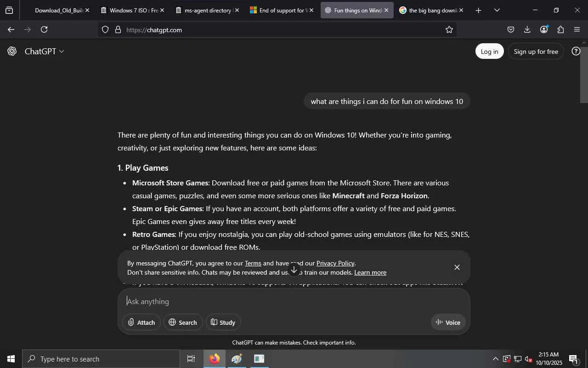
Task: Open a new browser tab
Action: [478, 10]
